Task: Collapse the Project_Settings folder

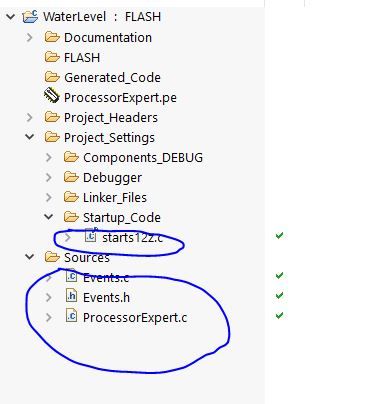Action: pyautogui.click(x=30, y=137)
